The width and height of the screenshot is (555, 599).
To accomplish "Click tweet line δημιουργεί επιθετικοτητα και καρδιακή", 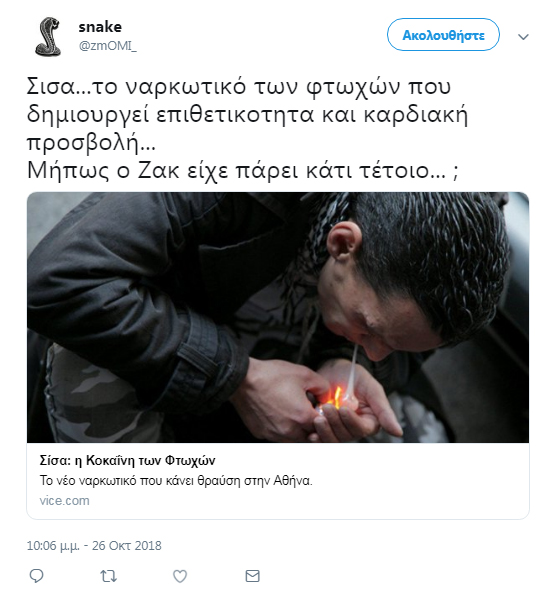I will point(247,115).
